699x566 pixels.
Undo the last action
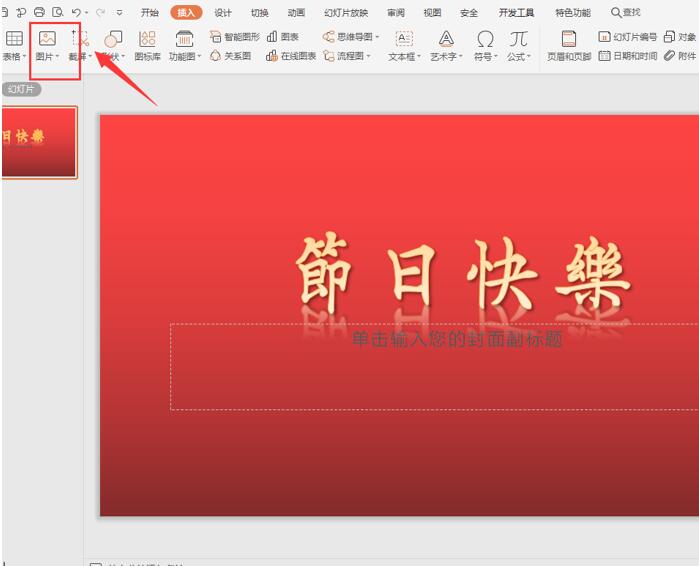[76, 12]
